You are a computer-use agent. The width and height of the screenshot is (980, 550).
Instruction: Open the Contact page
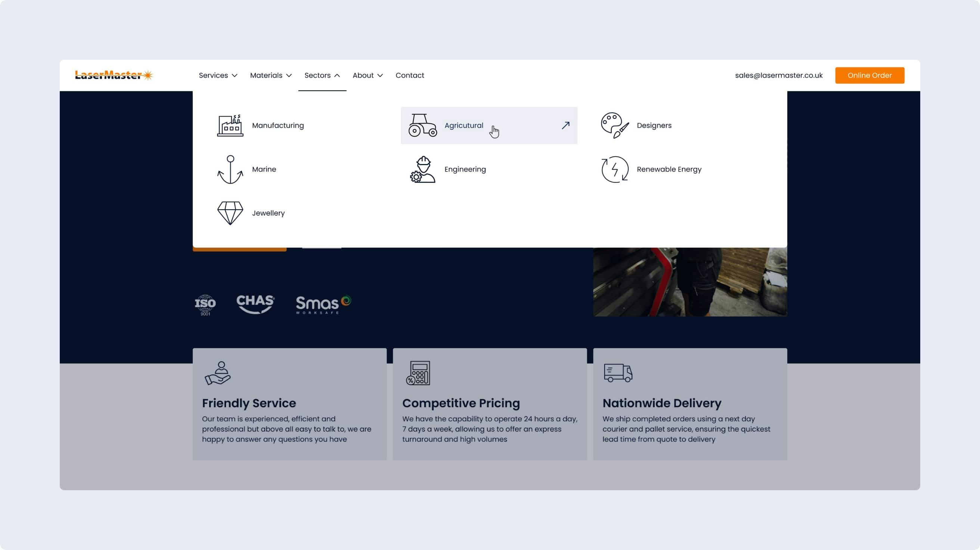[x=409, y=75]
